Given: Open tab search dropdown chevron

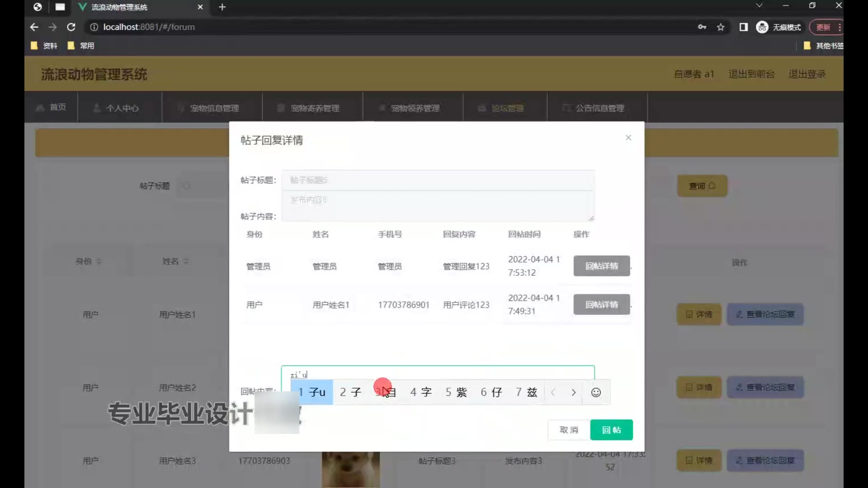Looking at the screenshot, I should pyautogui.click(x=759, y=5).
